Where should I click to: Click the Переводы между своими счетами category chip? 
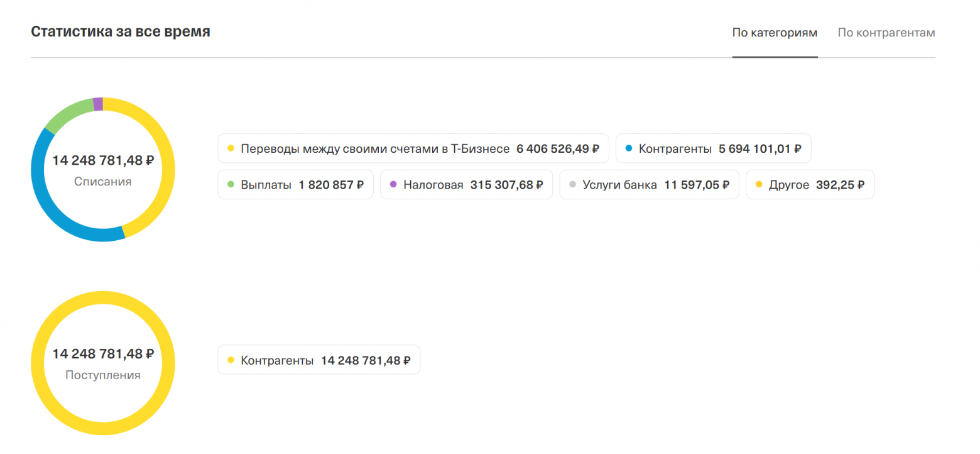click(x=413, y=149)
